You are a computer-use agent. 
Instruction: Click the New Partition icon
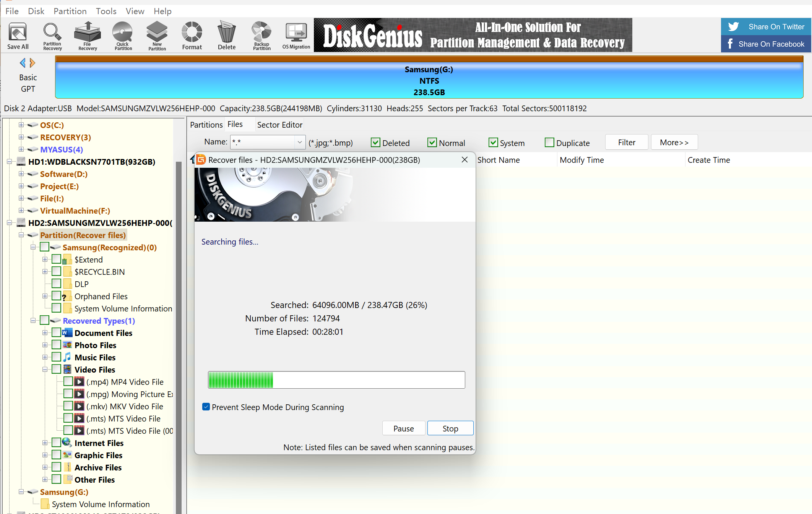(x=157, y=36)
